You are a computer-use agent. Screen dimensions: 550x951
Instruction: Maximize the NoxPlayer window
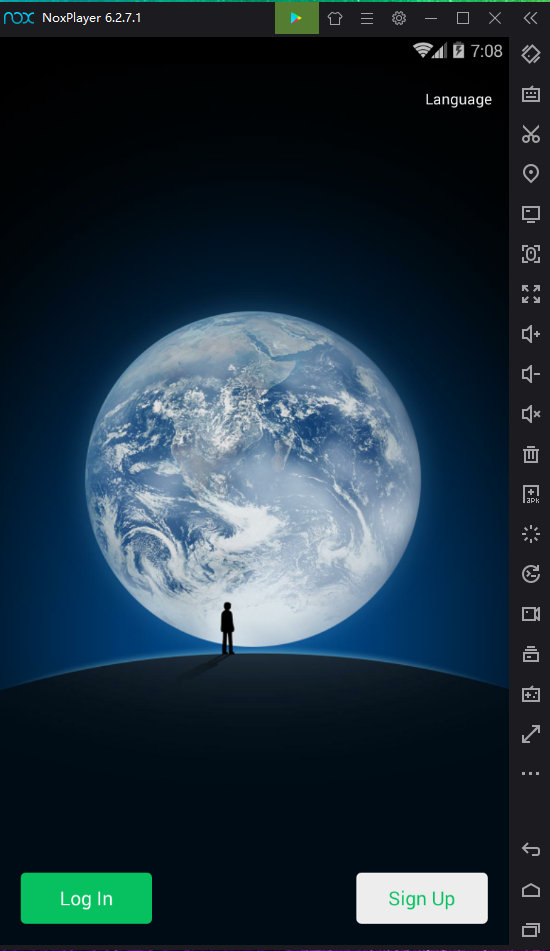pyautogui.click(x=463, y=18)
